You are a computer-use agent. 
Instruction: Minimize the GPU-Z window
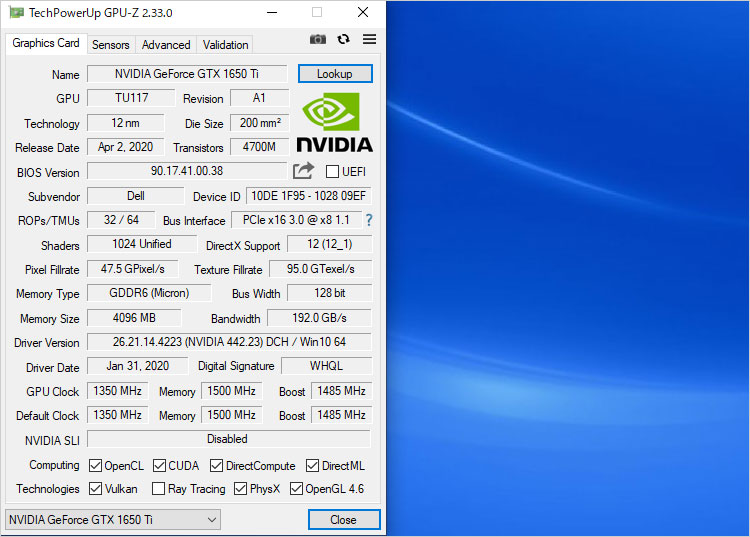click(272, 12)
